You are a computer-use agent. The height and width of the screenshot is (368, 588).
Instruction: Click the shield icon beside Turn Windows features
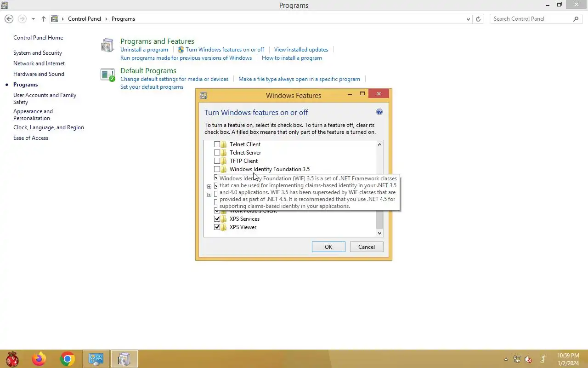[181, 50]
